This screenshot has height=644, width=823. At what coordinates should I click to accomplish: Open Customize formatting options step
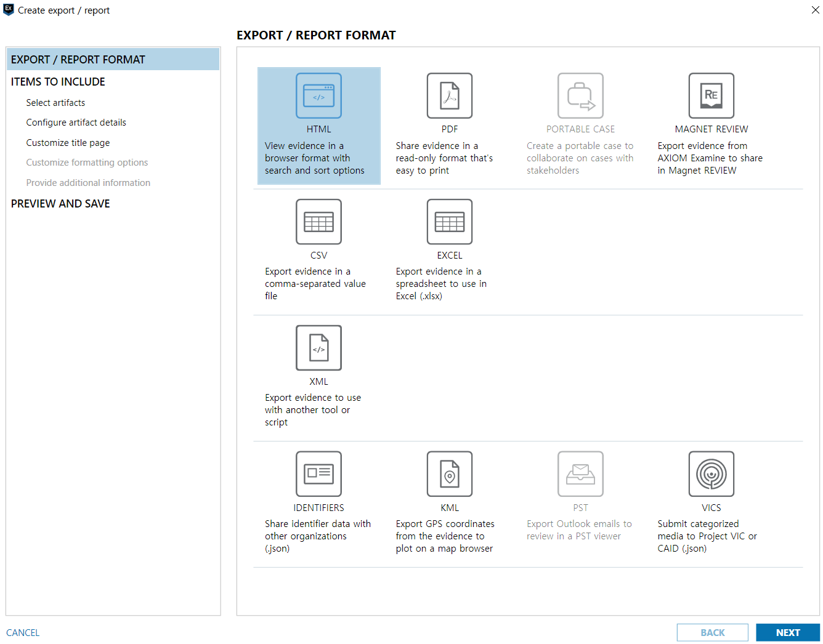point(87,163)
